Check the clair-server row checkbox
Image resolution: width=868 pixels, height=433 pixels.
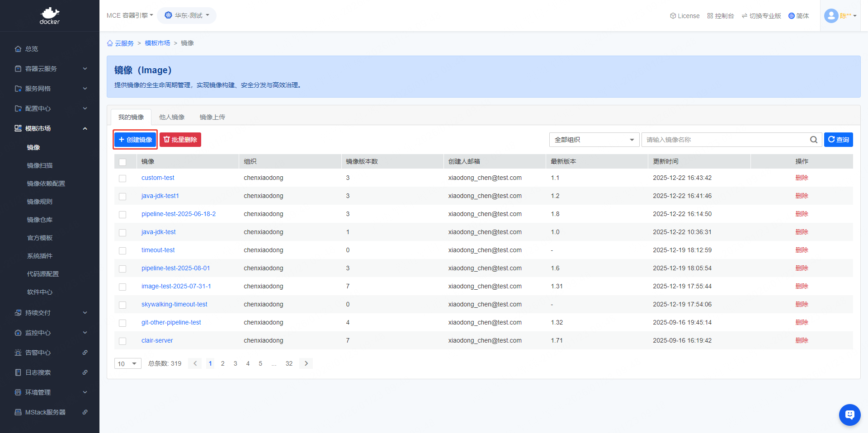tap(123, 341)
